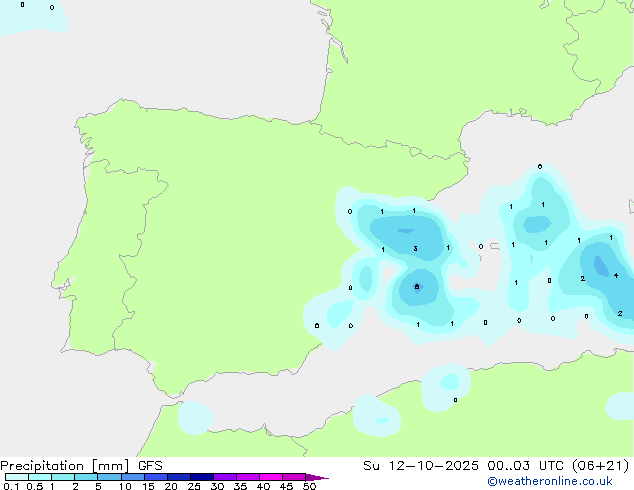Screen dimensions: 634x490
Task: Open the weatheronline.co.uk copyright link
Action: pos(550,482)
